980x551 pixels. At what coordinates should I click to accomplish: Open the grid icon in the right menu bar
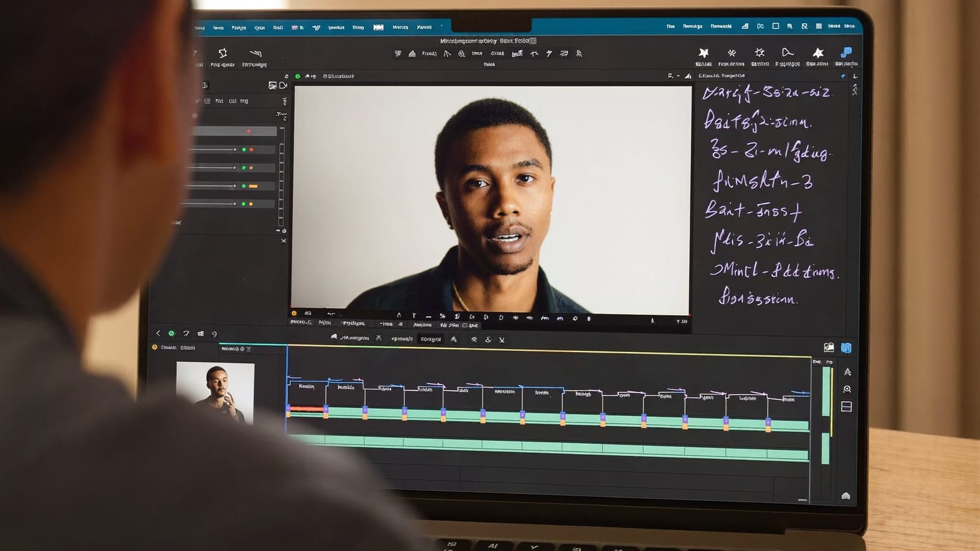tap(819, 26)
